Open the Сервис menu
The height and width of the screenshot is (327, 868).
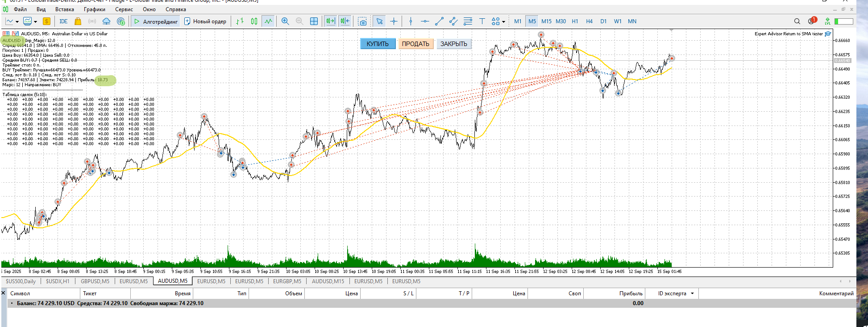coord(124,9)
